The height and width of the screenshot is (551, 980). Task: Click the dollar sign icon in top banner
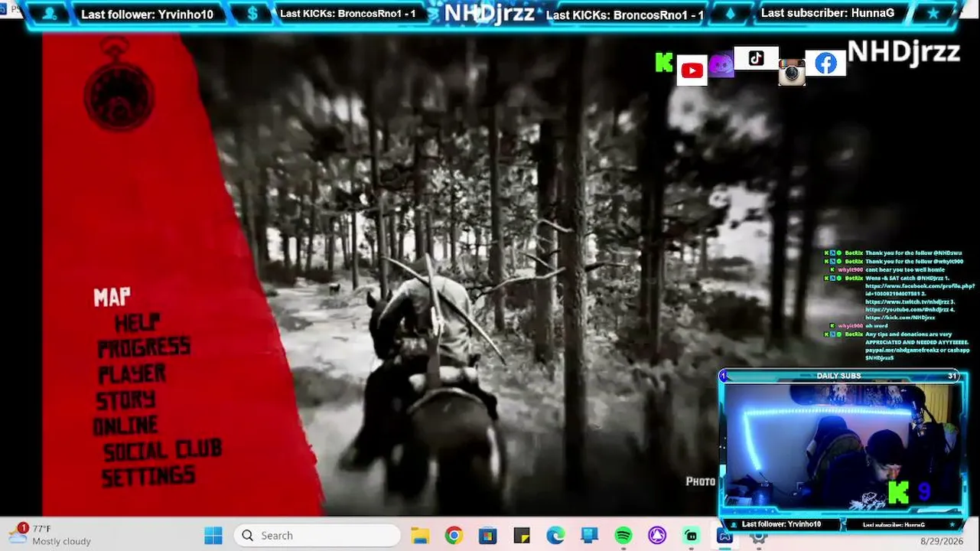click(252, 14)
